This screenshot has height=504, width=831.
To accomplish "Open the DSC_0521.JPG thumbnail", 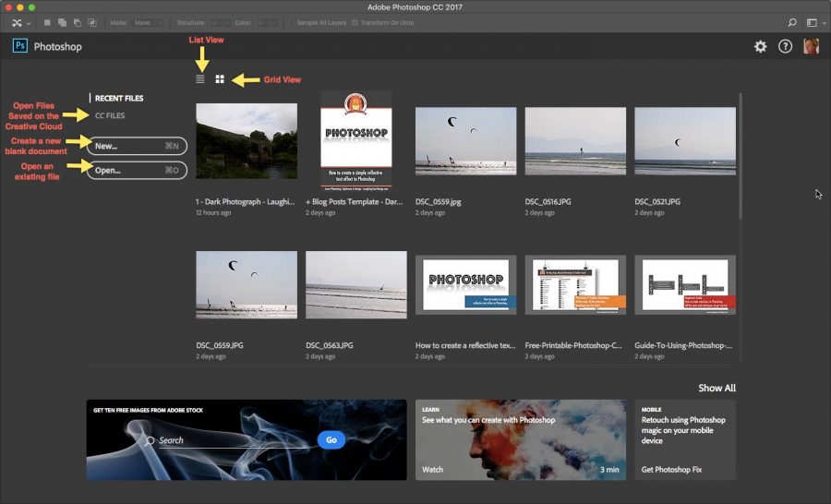I will [x=685, y=141].
